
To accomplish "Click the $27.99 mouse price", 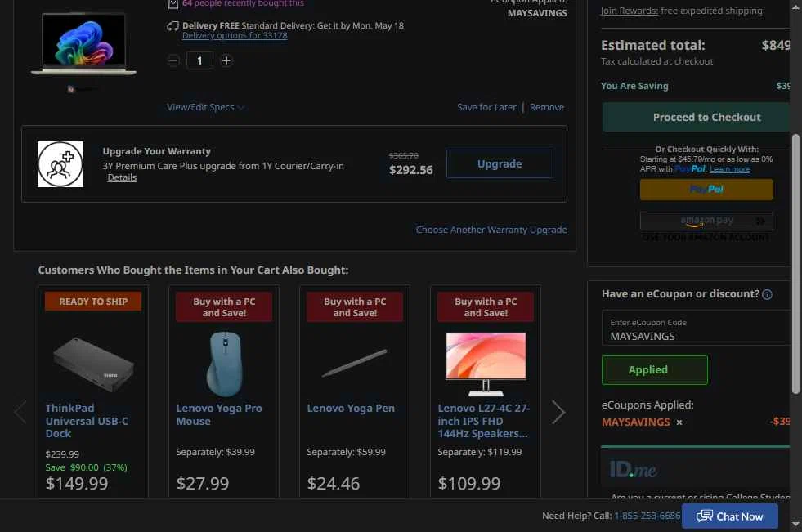I will point(203,484).
